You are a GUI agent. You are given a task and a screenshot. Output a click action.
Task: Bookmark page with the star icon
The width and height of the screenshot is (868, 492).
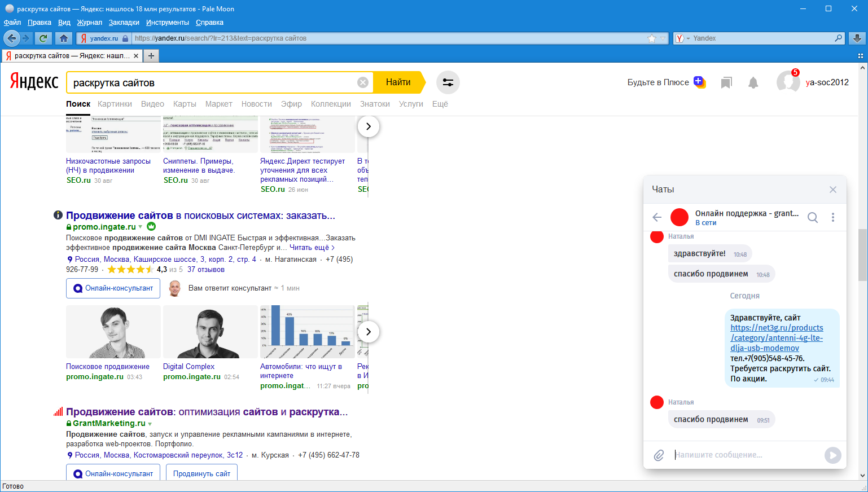(652, 38)
